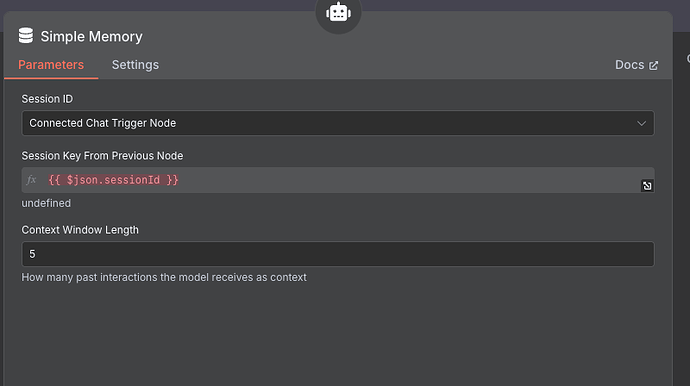Click the Session ID label
Screen dimensions: 690x386
pyautogui.click(x=47, y=99)
